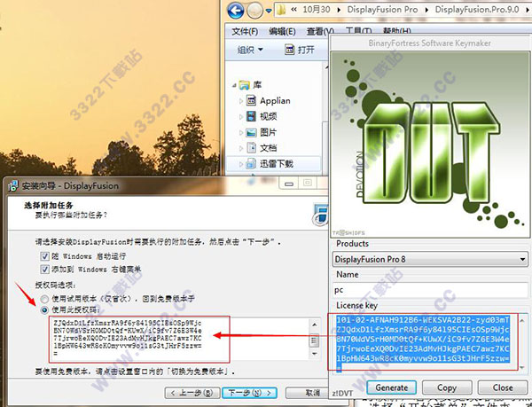Expand the 文档 tree node arrow
The width and height of the screenshot is (532, 407).
241,148
